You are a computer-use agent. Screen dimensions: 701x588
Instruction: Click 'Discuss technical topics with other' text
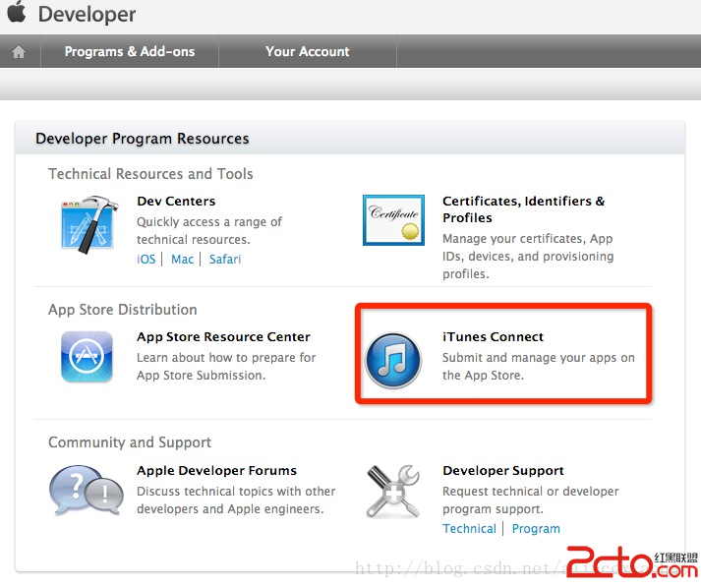[x=236, y=500]
